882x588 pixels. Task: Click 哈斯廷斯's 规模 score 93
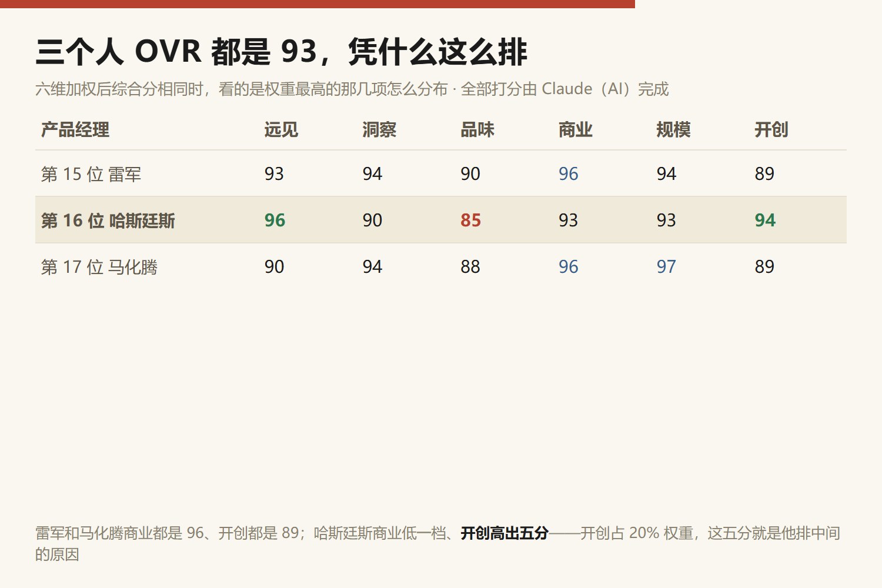[x=666, y=220]
